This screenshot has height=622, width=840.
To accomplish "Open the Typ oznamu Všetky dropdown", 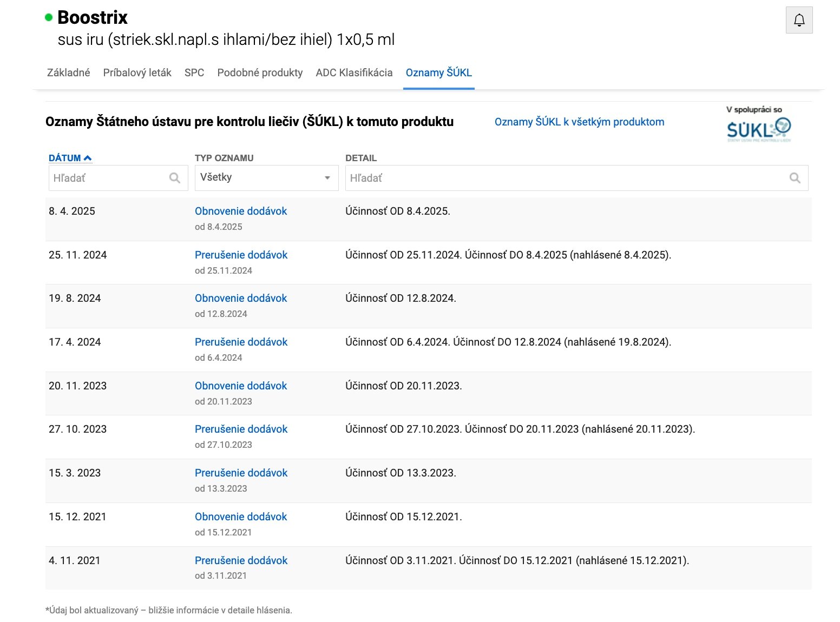I will pyautogui.click(x=266, y=178).
